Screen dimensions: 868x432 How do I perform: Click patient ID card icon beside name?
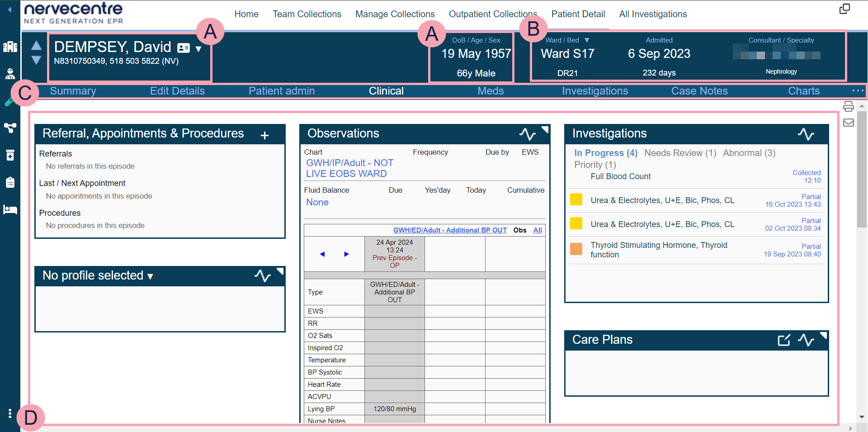[184, 48]
